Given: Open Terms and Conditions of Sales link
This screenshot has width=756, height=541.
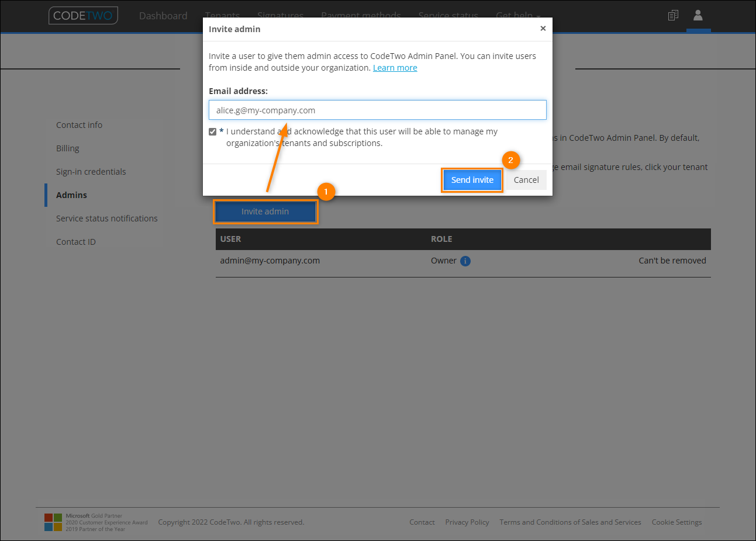Looking at the screenshot, I should [570, 522].
